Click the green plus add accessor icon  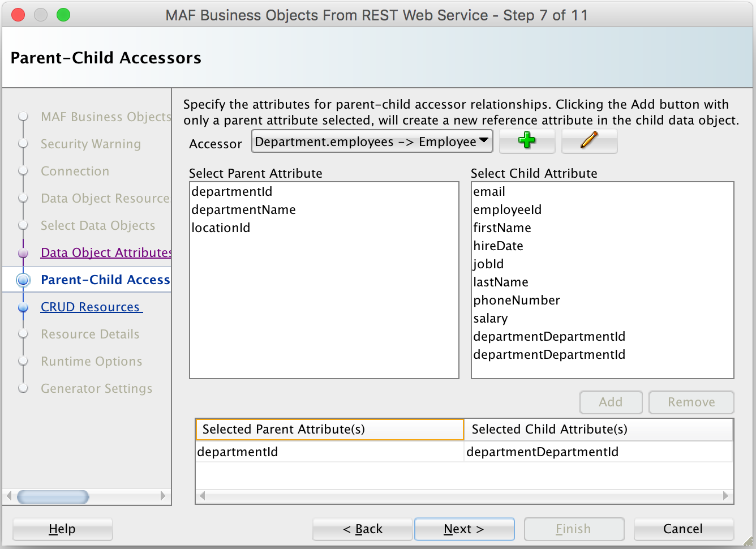click(x=527, y=141)
